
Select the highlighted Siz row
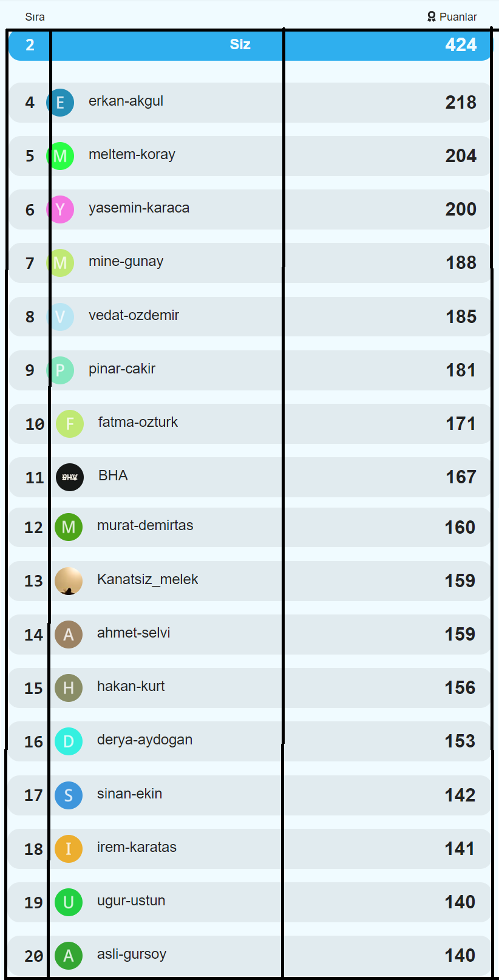click(x=250, y=45)
